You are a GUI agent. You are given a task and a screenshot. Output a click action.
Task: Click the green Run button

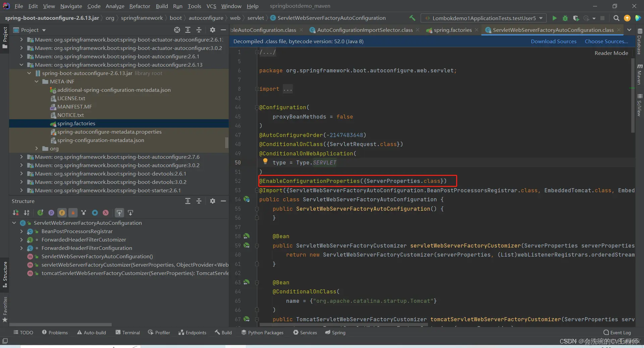pos(554,18)
